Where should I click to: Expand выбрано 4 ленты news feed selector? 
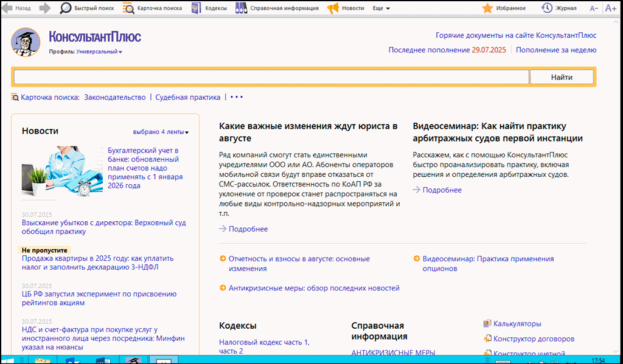point(161,132)
